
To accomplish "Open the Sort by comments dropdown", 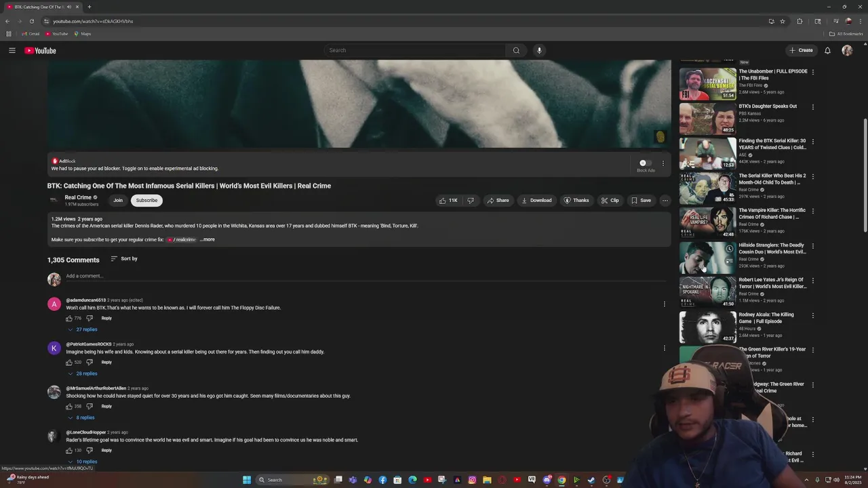I will tap(124, 259).
